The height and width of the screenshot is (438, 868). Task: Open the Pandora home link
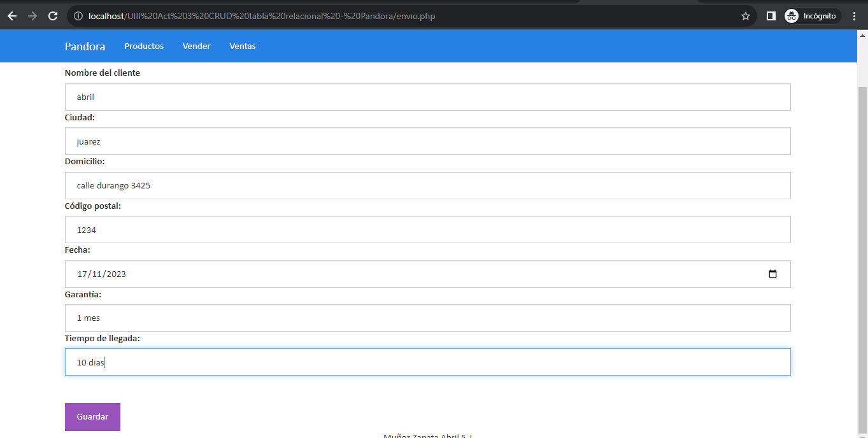[x=85, y=46]
